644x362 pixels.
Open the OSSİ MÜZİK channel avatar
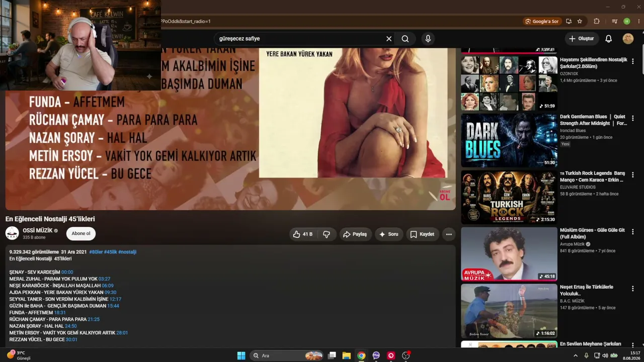pyautogui.click(x=12, y=233)
